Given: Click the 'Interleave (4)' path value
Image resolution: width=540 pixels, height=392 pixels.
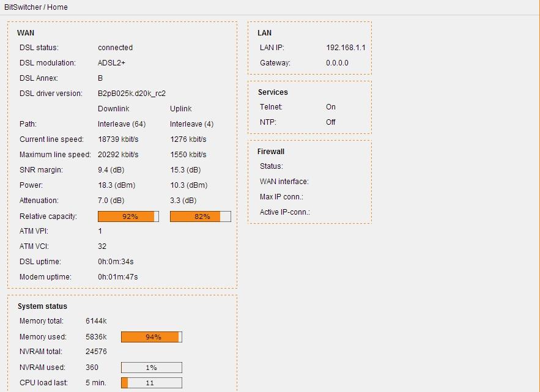Looking at the screenshot, I should pyautogui.click(x=191, y=124).
